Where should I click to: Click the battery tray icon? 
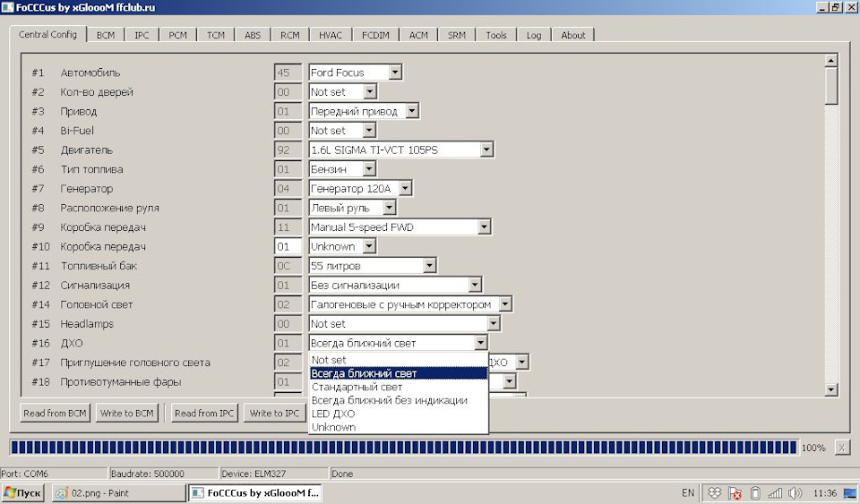coord(754,493)
